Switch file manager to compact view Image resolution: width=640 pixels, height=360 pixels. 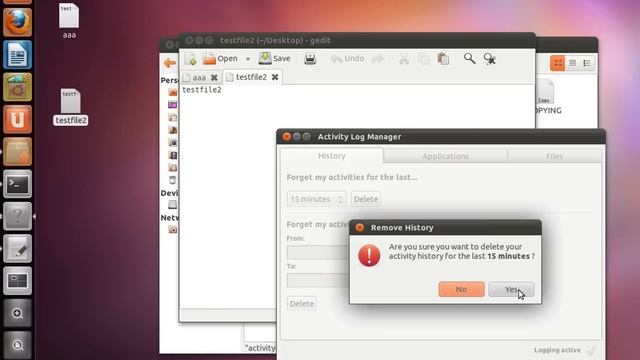(x=587, y=63)
